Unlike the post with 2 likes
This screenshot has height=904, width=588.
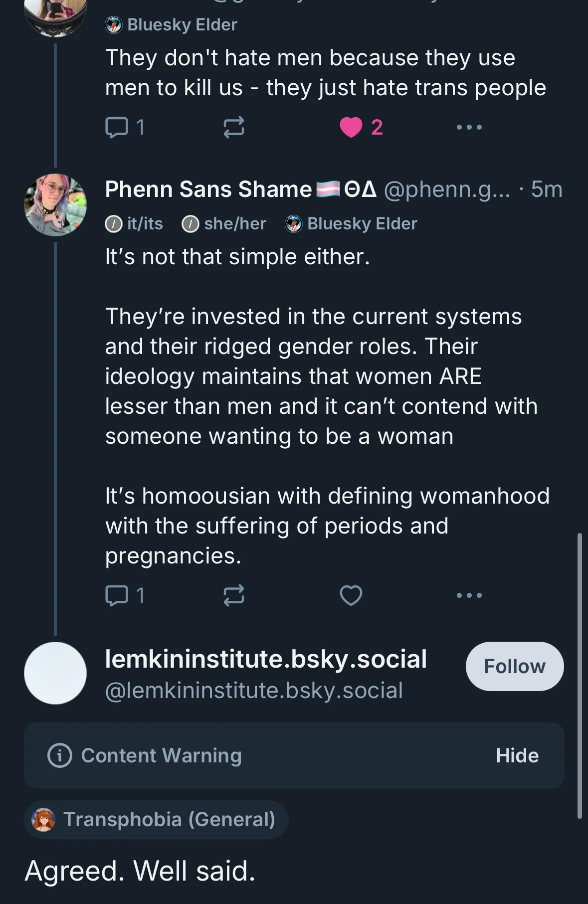pyautogui.click(x=351, y=127)
